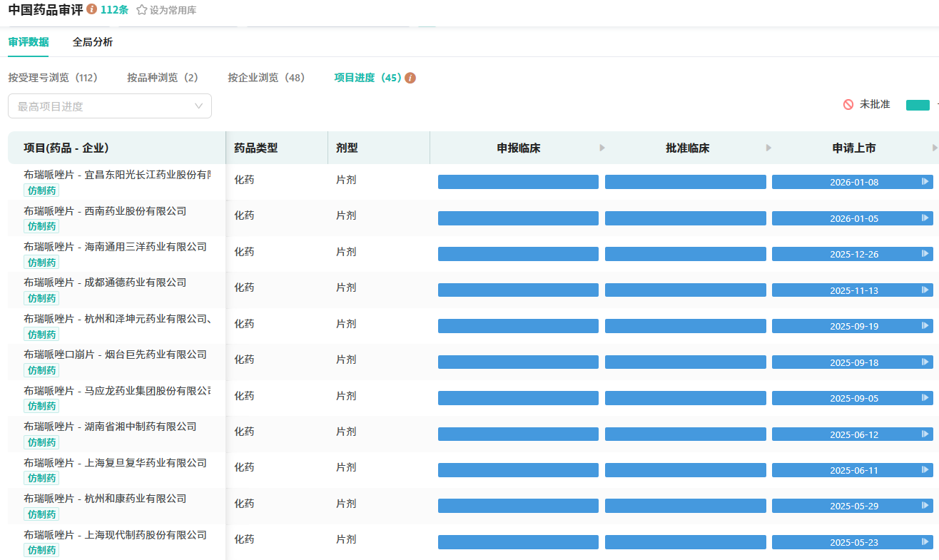Click the arrow icon after 申报临床 header

click(x=602, y=148)
